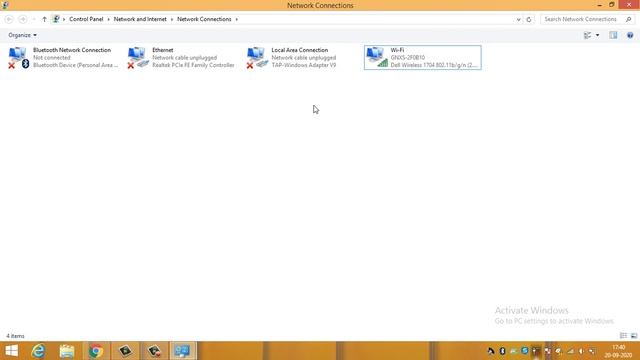The width and height of the screenshot is (640, 360).
Task: Expand chevron after Network and Internet breadcrumb
Action: (x=172, y=19)
